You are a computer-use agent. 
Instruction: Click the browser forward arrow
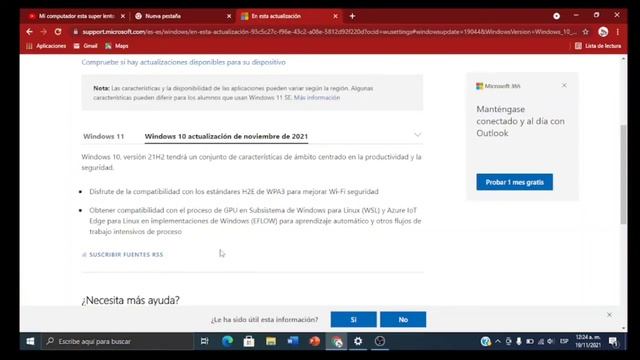[44, 31]
